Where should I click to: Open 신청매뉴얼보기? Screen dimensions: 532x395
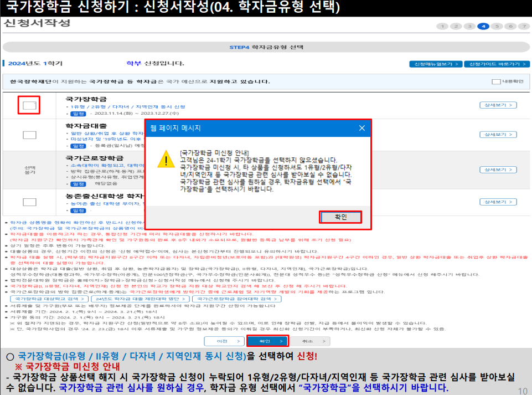pyautogui.click(x=437, y=64)
